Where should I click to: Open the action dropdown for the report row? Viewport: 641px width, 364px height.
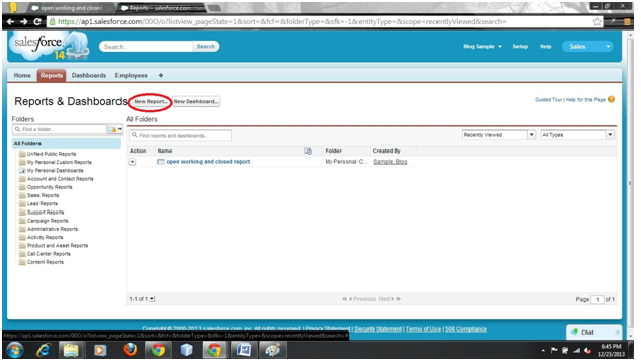pyautogui.click(x=132, y=162)
